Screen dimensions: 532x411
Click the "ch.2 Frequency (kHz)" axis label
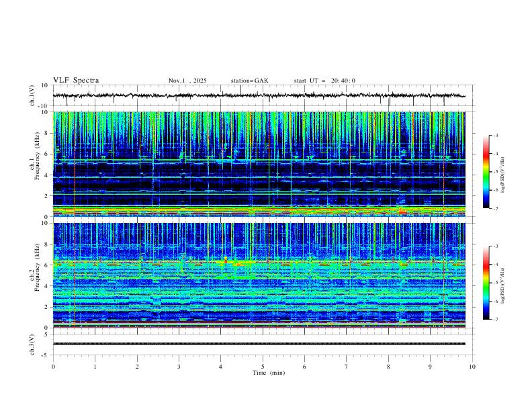click(x=36, y=267)
